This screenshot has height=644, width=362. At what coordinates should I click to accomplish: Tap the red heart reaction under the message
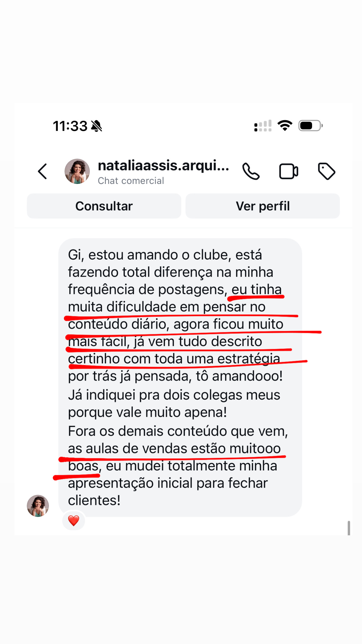coord(74,520)
